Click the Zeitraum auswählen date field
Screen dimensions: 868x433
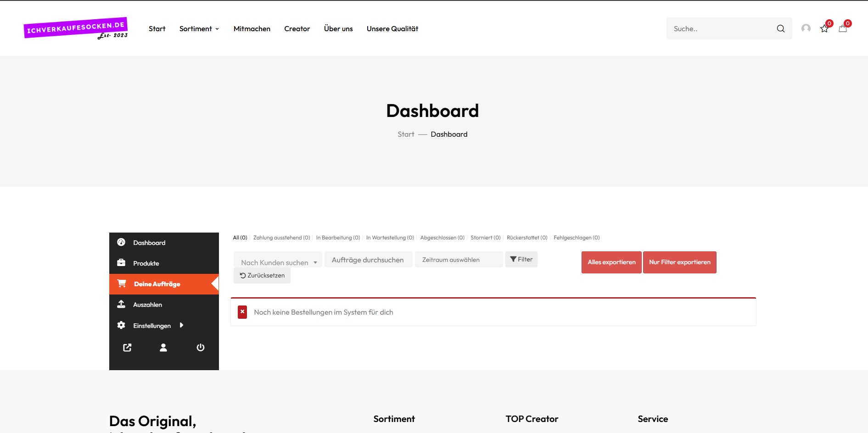[459, 260]
